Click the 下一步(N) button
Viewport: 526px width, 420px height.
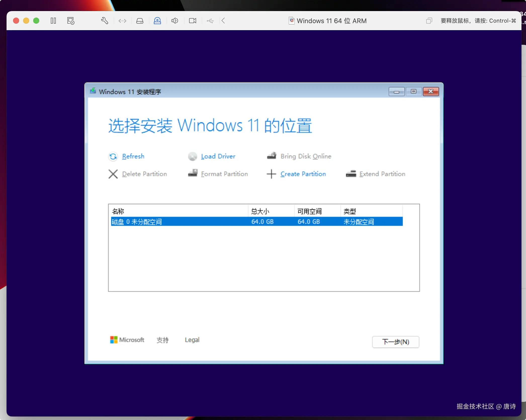click(x=396, y=342)
